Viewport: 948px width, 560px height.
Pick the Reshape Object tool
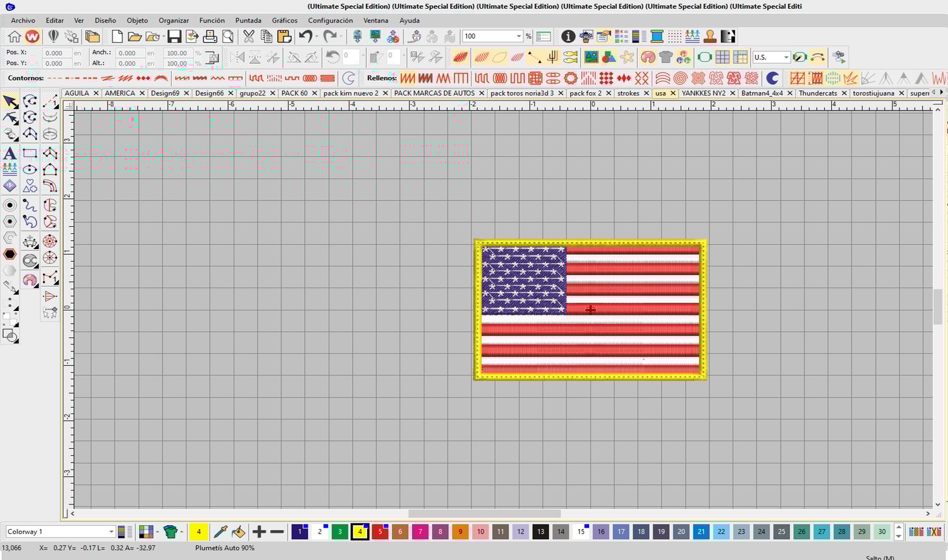9,118
